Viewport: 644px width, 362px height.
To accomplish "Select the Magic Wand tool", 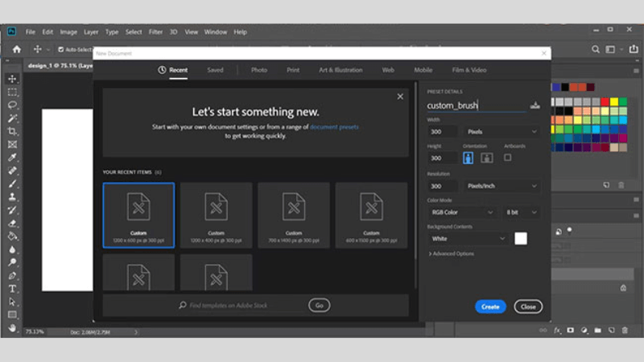I will tap(12, 118).
